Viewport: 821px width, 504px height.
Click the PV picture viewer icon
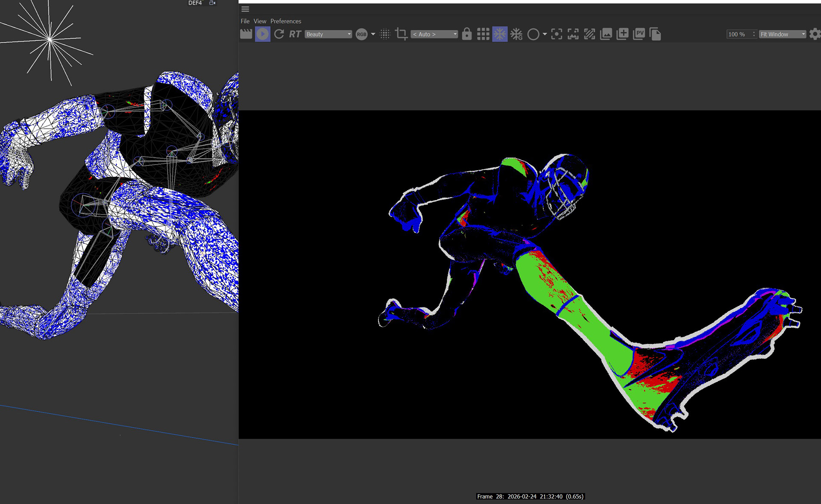click(x=639, y=34)
